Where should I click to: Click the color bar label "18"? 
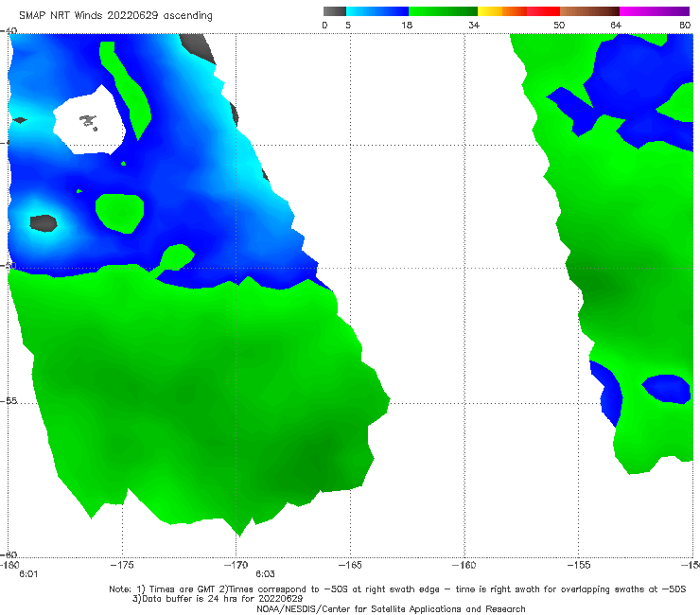coord(407,25)
